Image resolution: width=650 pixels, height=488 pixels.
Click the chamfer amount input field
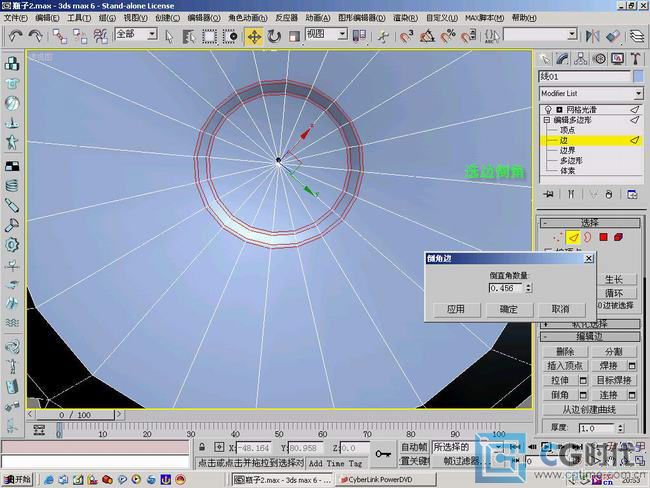[505, 288]
